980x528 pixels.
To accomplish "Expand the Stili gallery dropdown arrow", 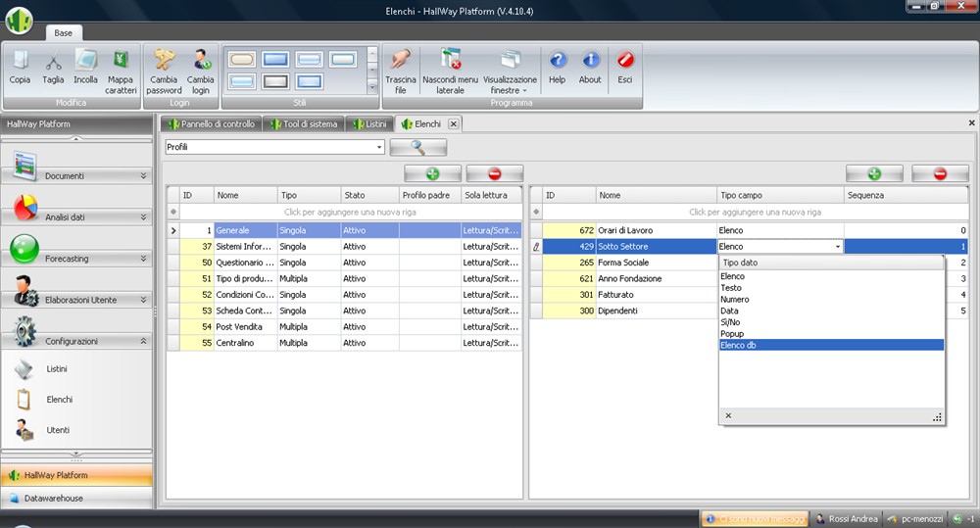I will coord(372,87).
